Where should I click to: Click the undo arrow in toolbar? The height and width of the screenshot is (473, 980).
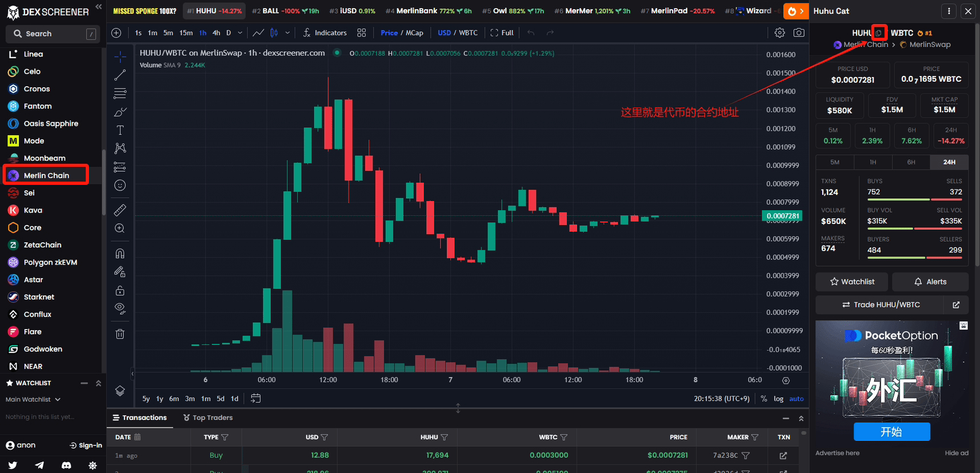[531, 33]
